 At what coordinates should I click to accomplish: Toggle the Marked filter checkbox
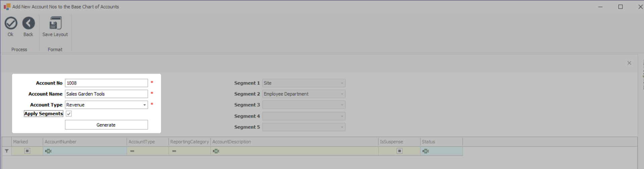pyautogui.click(x=27, y=151)
